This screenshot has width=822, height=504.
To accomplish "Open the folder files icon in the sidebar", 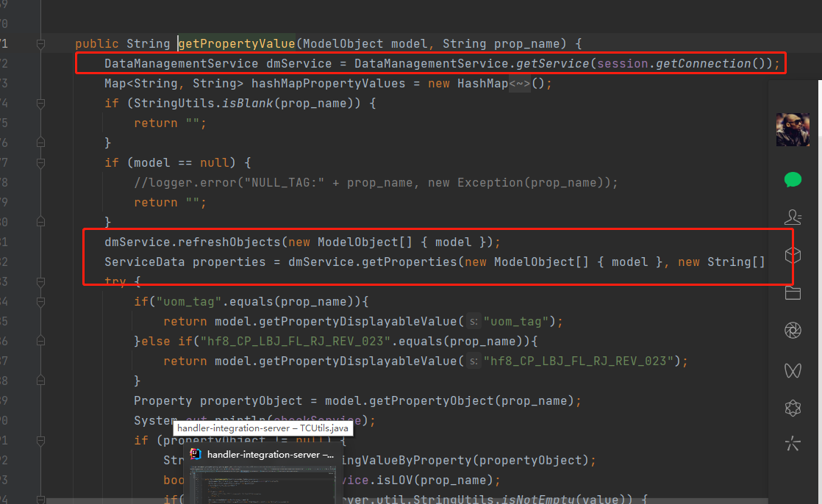I will 793,293.
